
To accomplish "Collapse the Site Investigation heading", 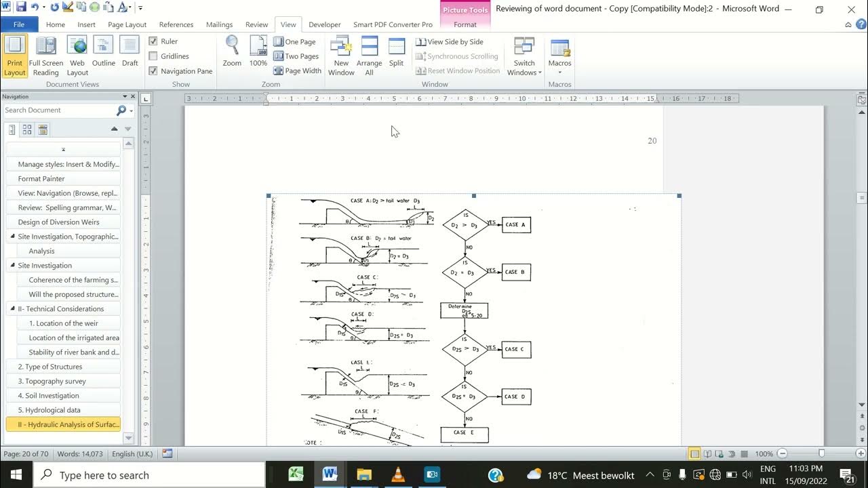I will point(12,265).
